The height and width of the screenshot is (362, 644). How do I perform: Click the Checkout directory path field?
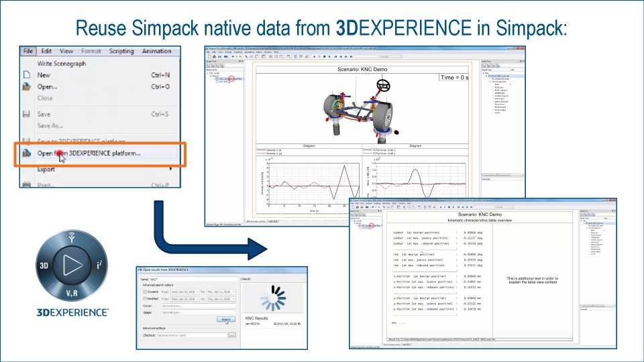point(192,335)
